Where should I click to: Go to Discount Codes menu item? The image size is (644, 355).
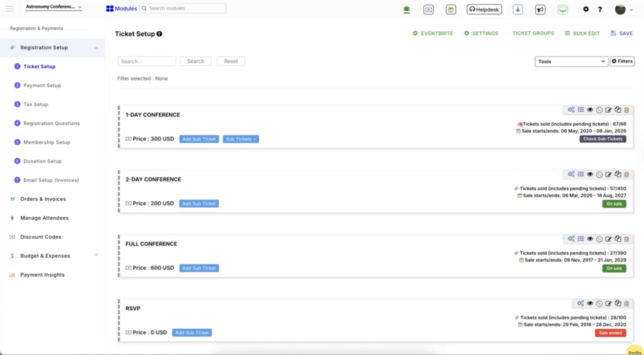[41, 237]
